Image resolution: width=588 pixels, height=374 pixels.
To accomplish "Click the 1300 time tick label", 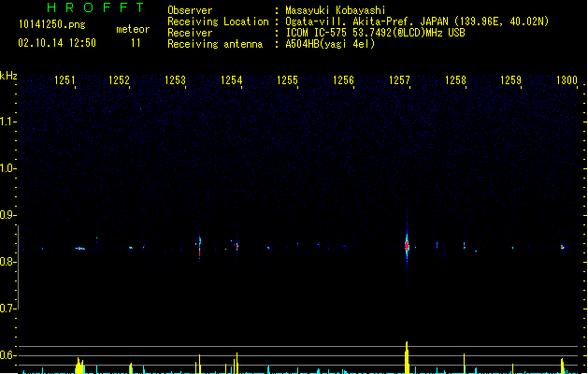I will (x=566, y=80).
